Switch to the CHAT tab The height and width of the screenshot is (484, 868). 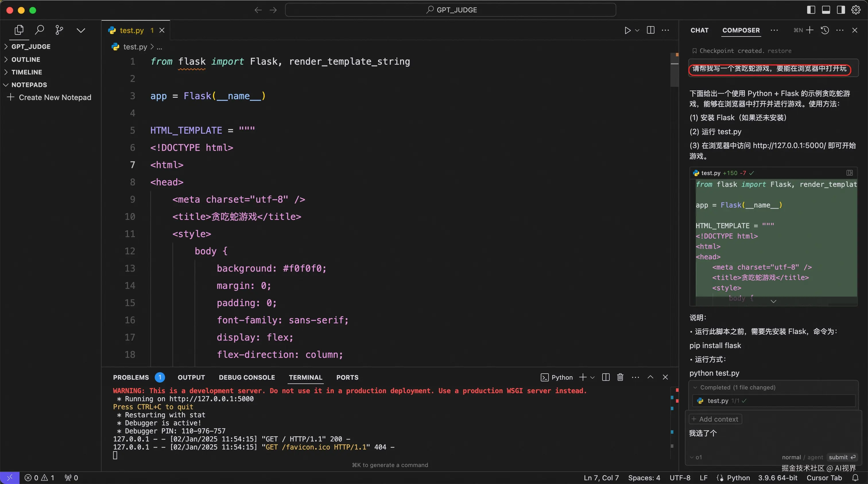699,30
